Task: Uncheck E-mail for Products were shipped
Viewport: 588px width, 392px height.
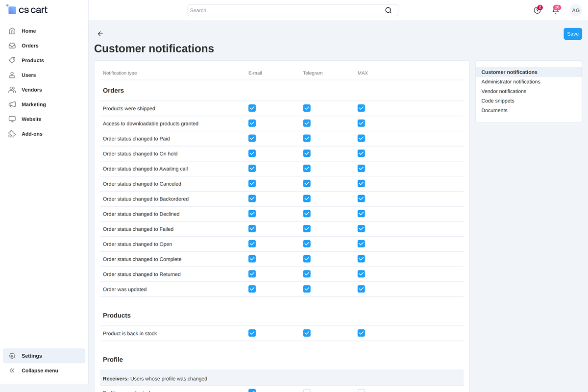Action: click(x=252, y=108)
